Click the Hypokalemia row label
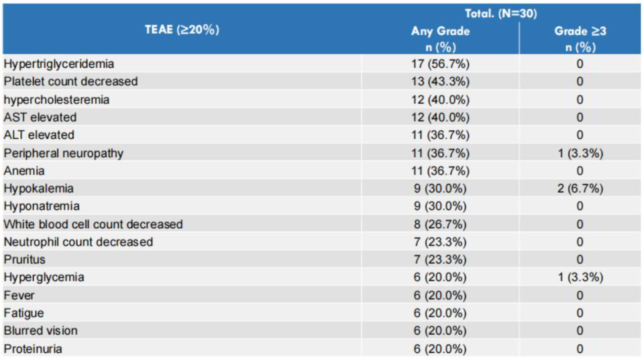The height and width of the screenshot is (363, 644). 38,189
